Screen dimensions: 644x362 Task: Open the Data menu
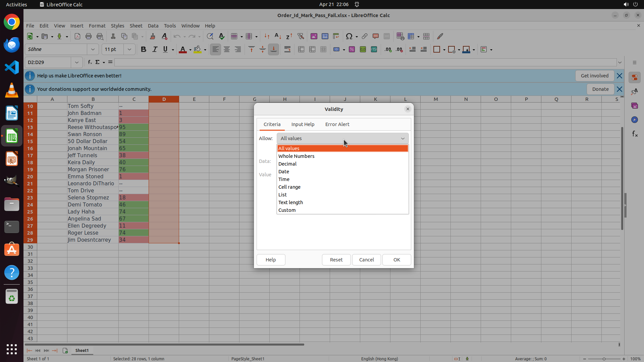coord(153,26)
